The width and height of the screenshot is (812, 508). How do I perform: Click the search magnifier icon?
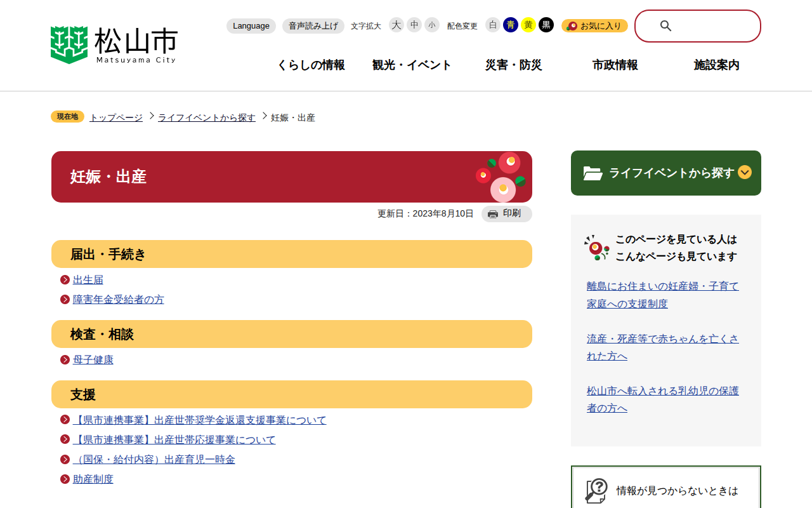point(665,26)
